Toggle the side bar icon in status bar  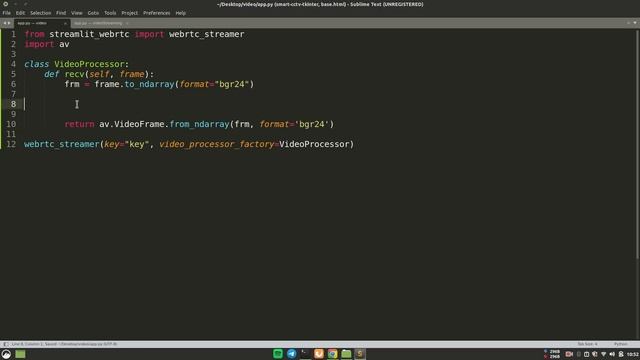[6, 344]
